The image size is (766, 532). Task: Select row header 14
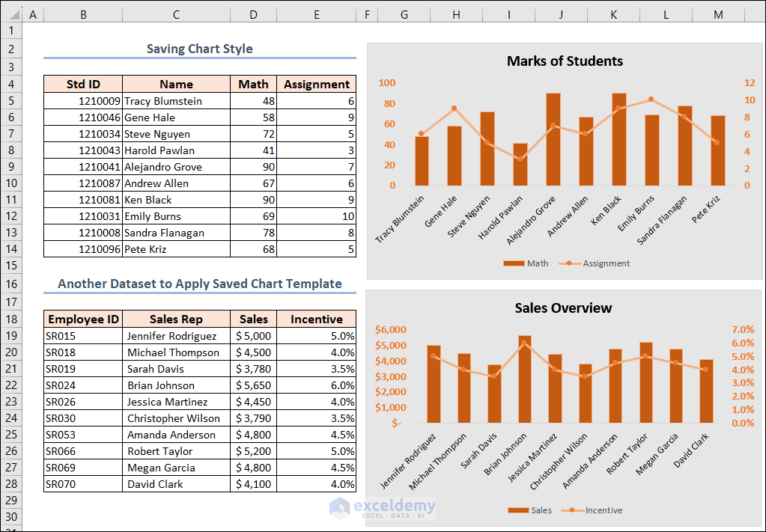pos(11,249)
